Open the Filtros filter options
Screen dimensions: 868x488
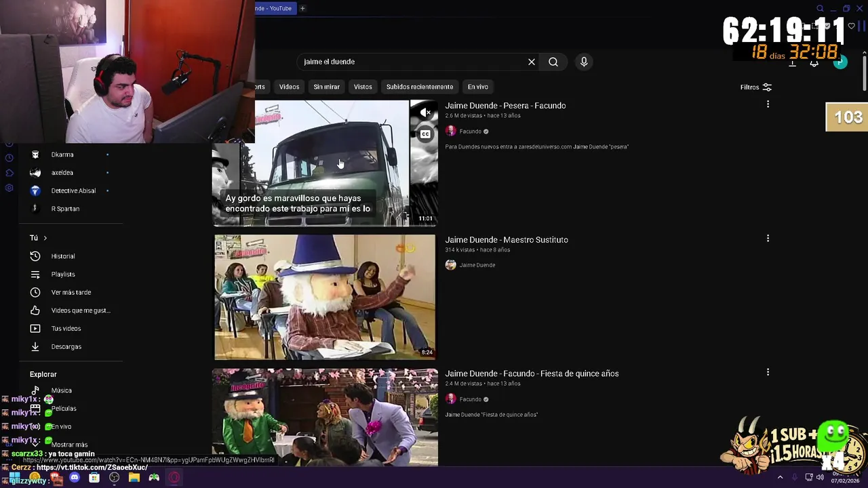(756, 87)
